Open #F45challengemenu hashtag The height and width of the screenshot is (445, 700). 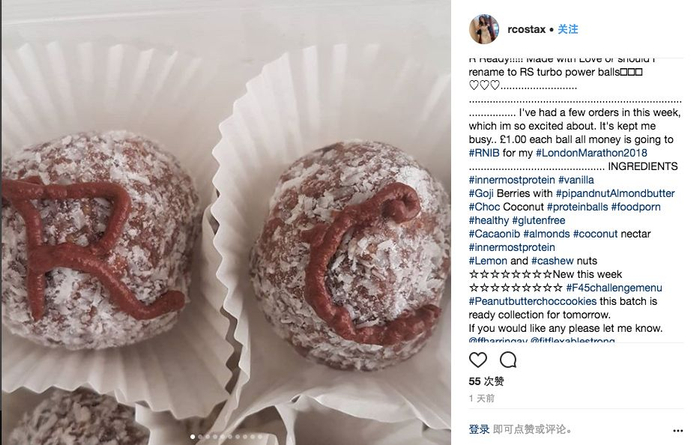click(x=614, y=287)
